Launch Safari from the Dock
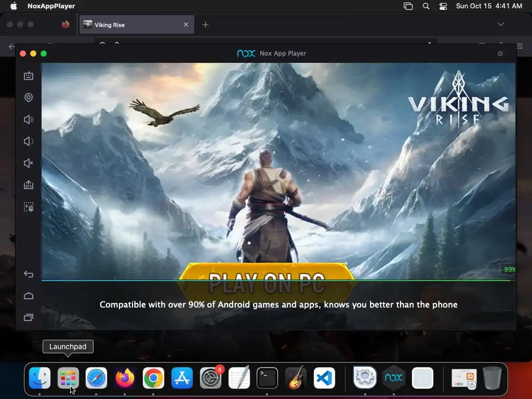The height and width of the screenshot is (399, 532). (96, 378)
